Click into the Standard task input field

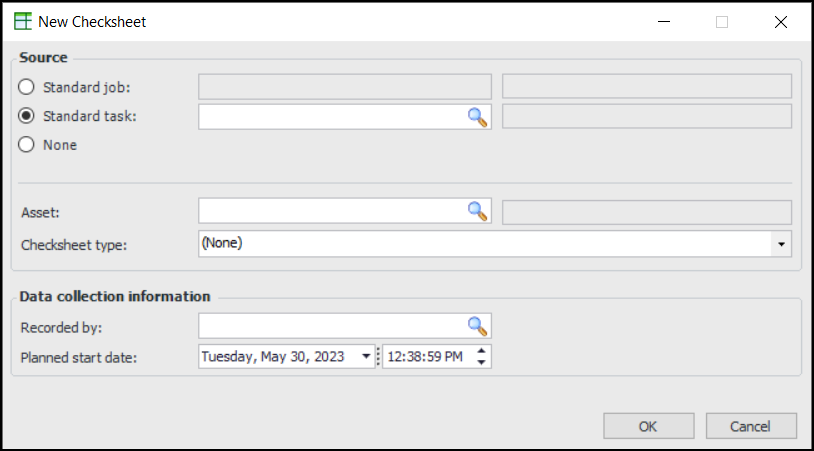coord(332,117)
